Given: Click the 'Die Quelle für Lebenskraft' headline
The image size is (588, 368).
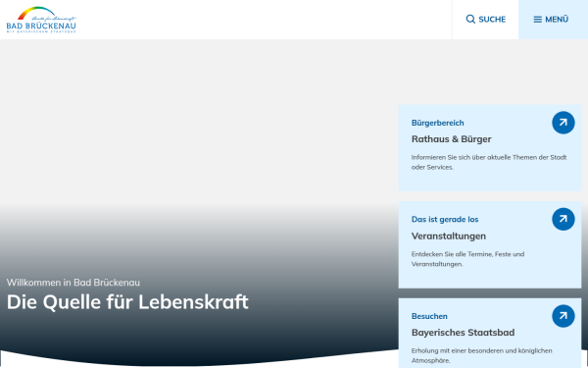Looking at the screenshot, I should (127, 302).
